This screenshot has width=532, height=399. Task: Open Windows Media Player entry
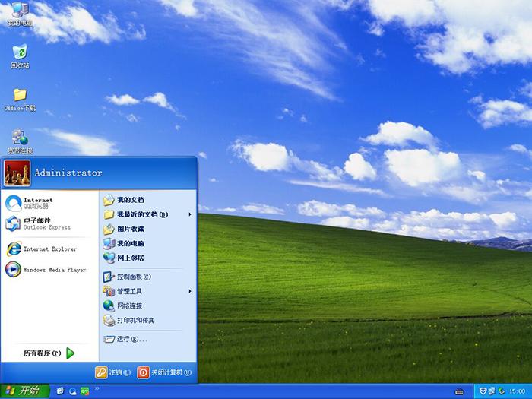pos(49,270)
